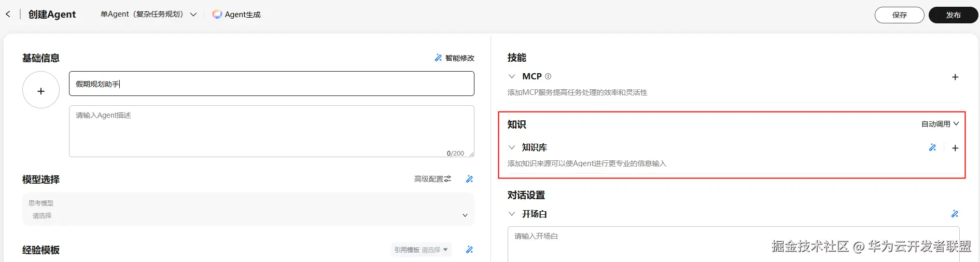The image size is (980, 262).
Task: Click 智能修改 in 基础信息
Action: tap(455, 58)
